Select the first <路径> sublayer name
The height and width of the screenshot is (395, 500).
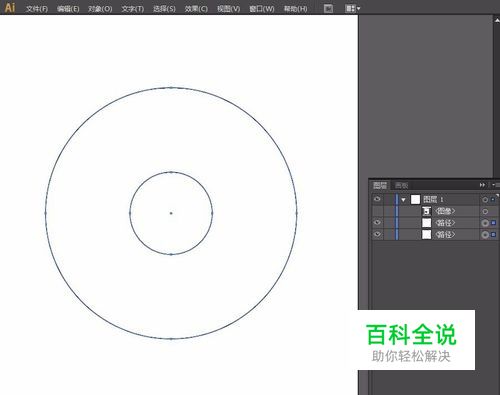tap(445, 223)
